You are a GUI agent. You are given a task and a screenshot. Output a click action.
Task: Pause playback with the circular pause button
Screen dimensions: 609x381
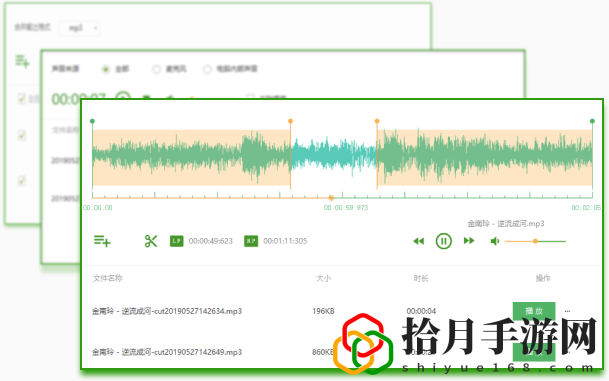click(444, 241)
